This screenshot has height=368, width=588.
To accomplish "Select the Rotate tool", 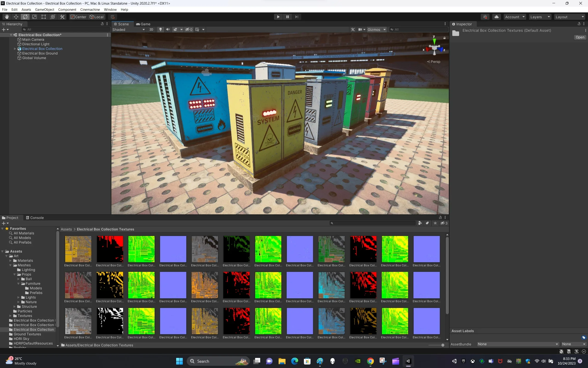I will click(x=25, y=17).
